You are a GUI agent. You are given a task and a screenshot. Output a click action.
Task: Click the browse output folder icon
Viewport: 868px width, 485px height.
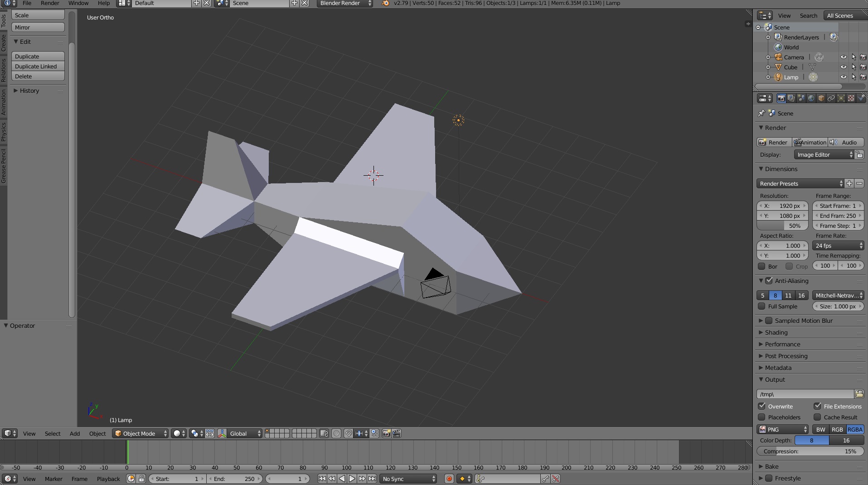click(x=859, y=394)
